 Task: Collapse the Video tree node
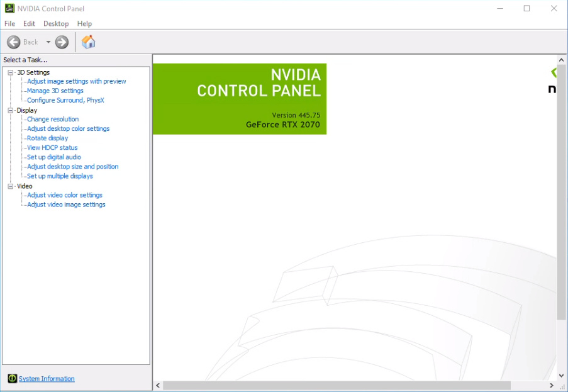(11, 186)
